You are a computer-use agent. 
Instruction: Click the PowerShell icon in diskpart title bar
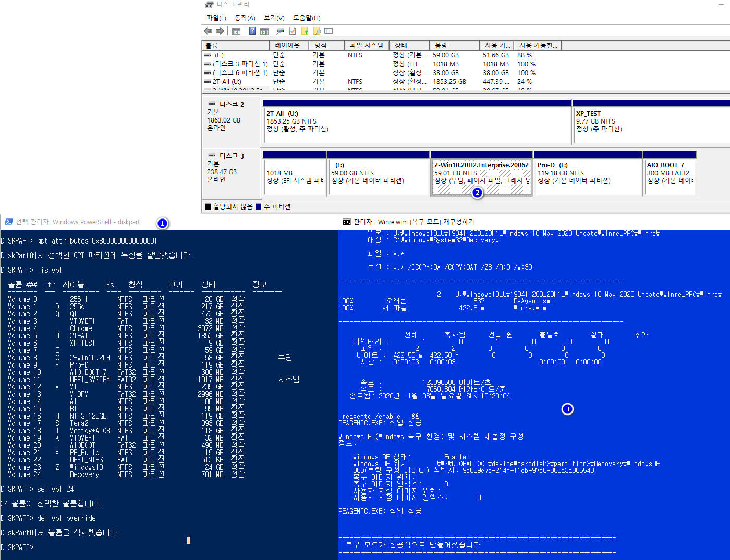pyautogui.click(x=8, y=222)
